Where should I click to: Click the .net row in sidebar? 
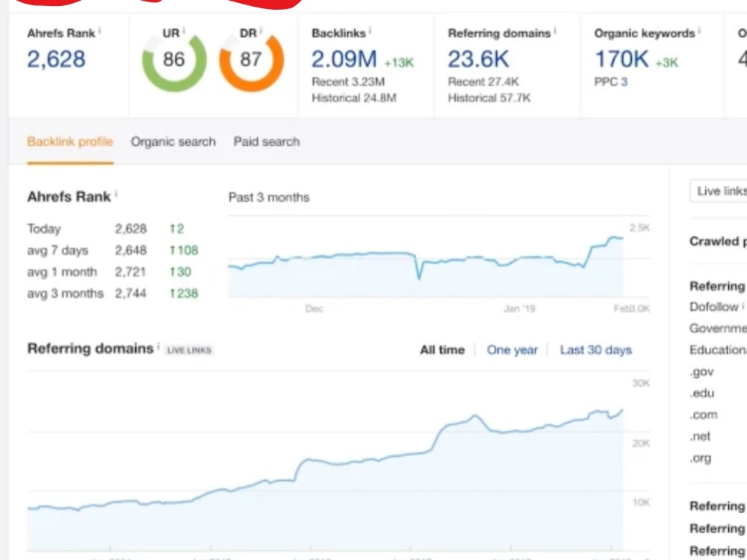(x=700, y=436)
